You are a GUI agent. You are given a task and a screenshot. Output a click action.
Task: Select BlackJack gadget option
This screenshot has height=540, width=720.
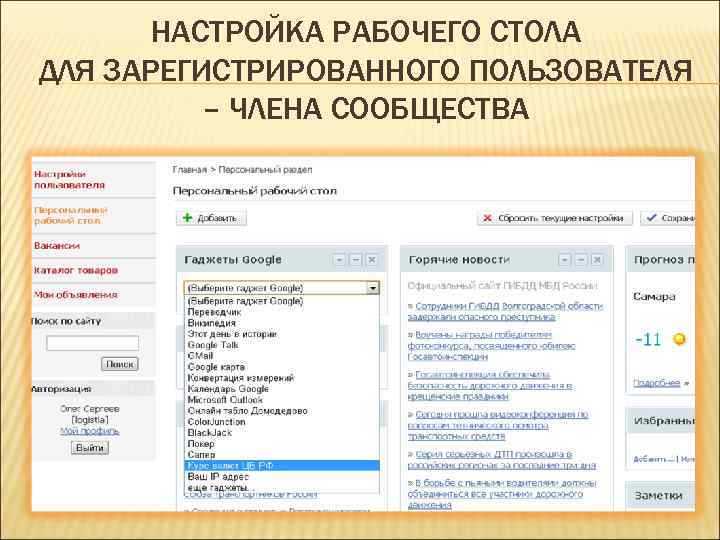[282, 433]
